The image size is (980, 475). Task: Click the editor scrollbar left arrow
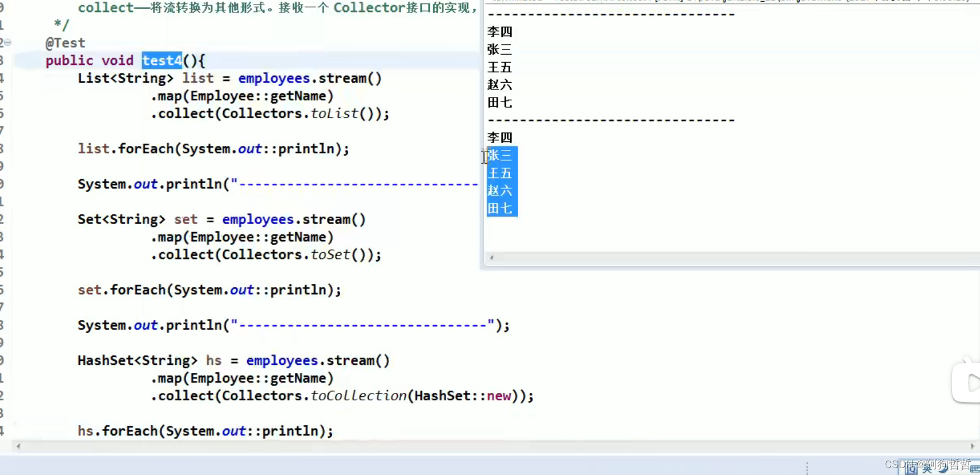(18, 446)
